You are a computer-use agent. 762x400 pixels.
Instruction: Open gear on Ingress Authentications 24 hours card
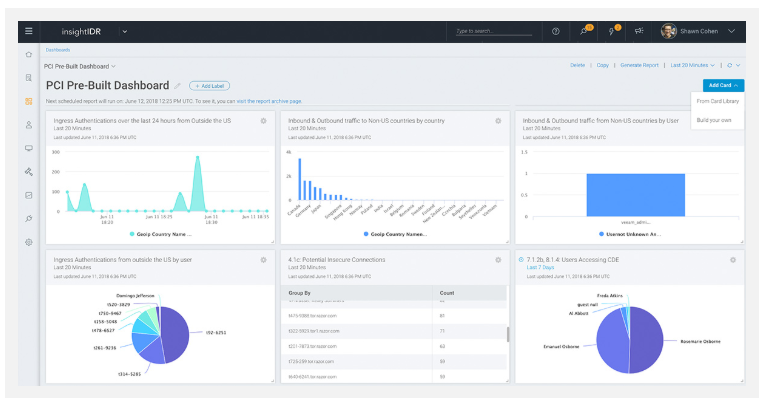click(x=263, y=121)
